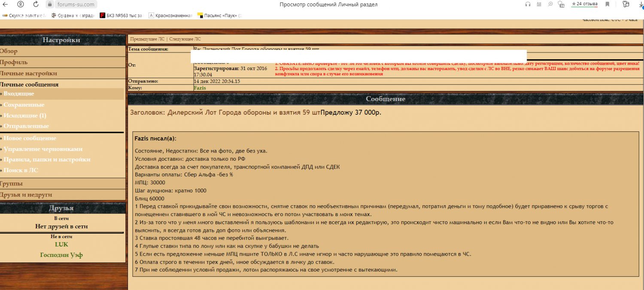
Task: Reload the page with the refresh icon
Action: click(x=36, y=4)
